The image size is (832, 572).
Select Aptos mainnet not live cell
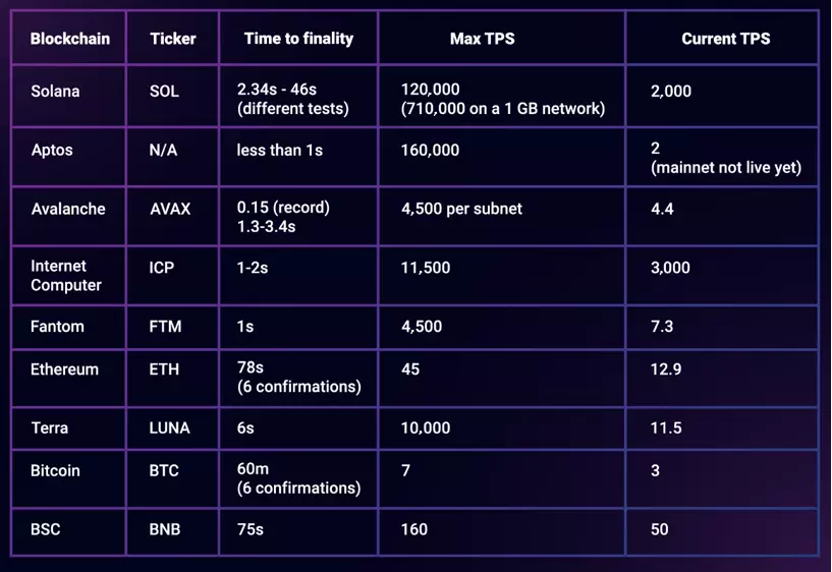click(722, 157)
